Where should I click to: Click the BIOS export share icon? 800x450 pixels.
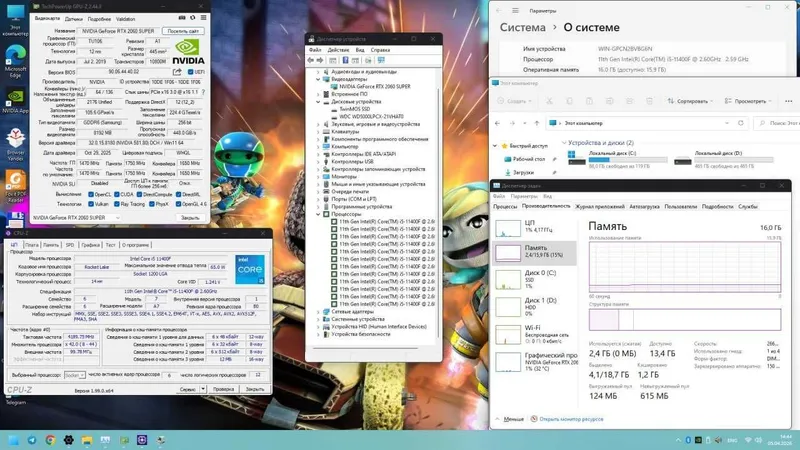pyautogui.click(x=177, y=72)
